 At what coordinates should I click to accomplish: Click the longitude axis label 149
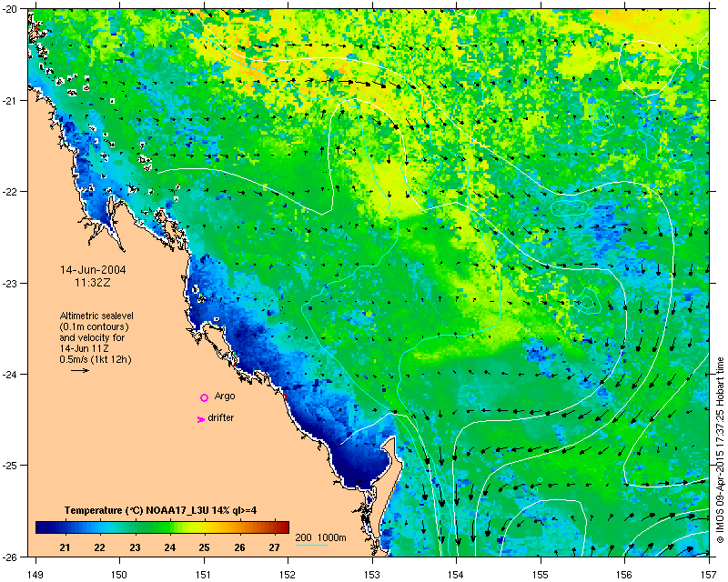(x=35, y=575)
